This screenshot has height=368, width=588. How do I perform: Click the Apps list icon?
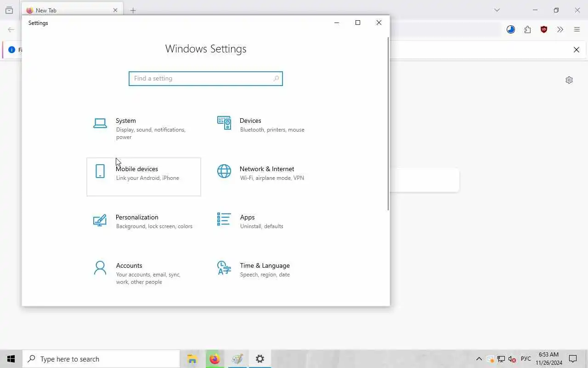click(x=224, y=219)
